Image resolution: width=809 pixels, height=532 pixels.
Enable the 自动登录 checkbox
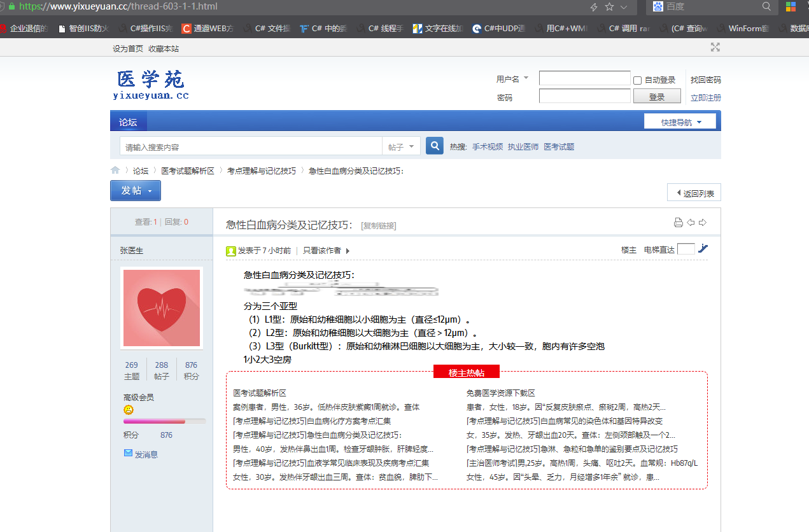637,80
